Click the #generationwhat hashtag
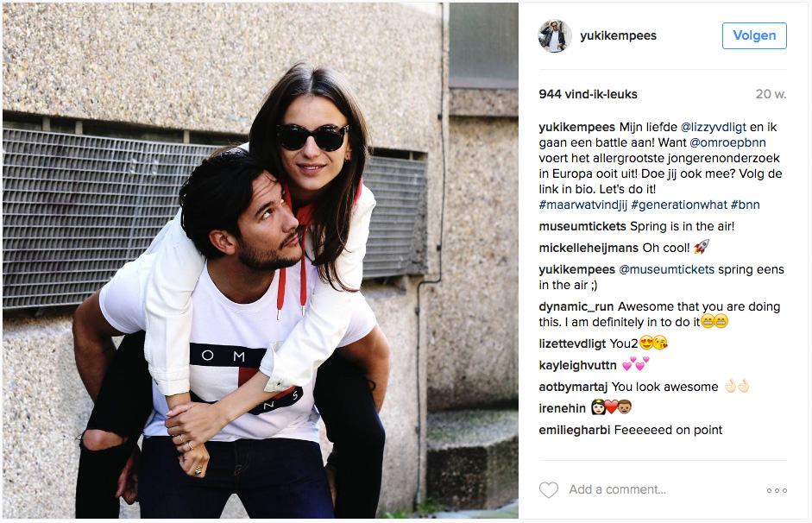Screen dimensions: 812x523 (x=679, y=205)
